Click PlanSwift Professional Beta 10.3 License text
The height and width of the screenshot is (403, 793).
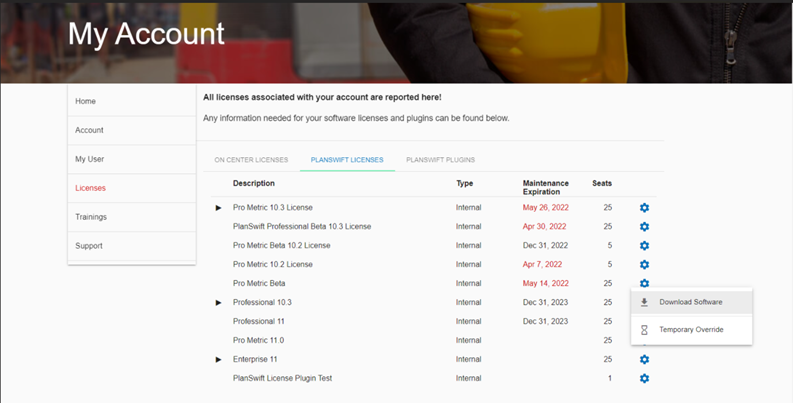(302, 227)
